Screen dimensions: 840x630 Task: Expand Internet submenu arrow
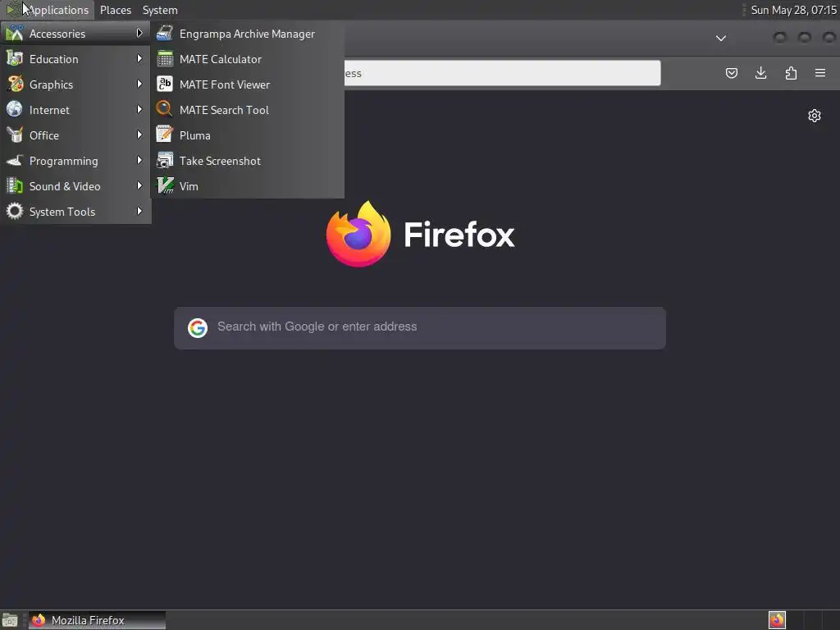click(x=139, y=109)
